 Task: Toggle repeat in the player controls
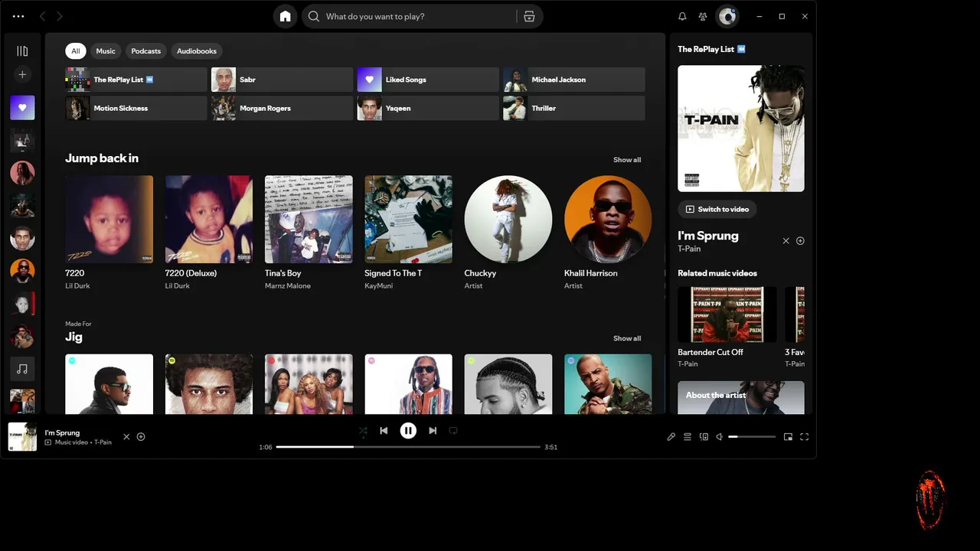coord(453,431)
